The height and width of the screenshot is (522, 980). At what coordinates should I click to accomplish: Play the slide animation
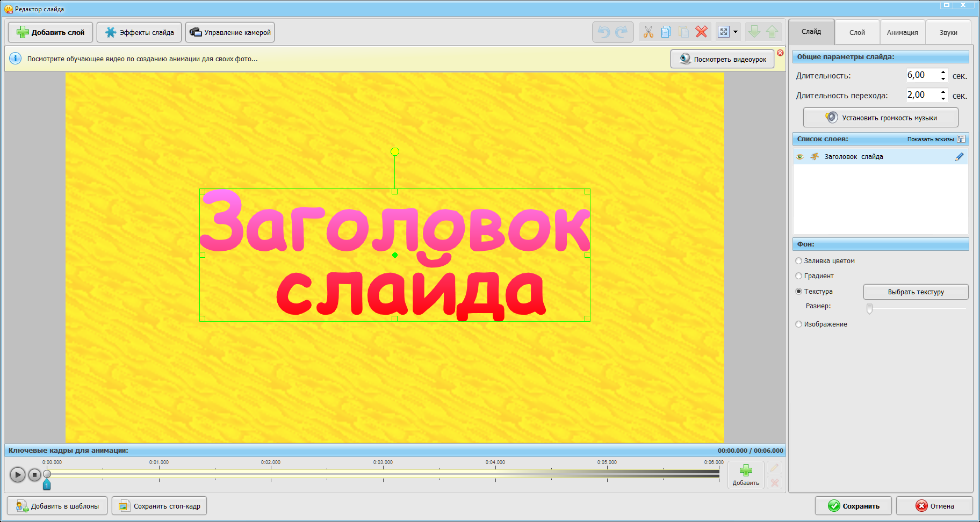[x=17, y=475]
